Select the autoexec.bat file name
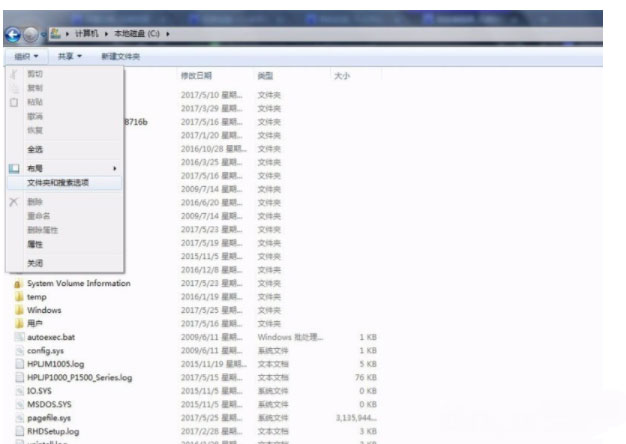This screenshot has height=444, width=626. (x=51, y=337)
